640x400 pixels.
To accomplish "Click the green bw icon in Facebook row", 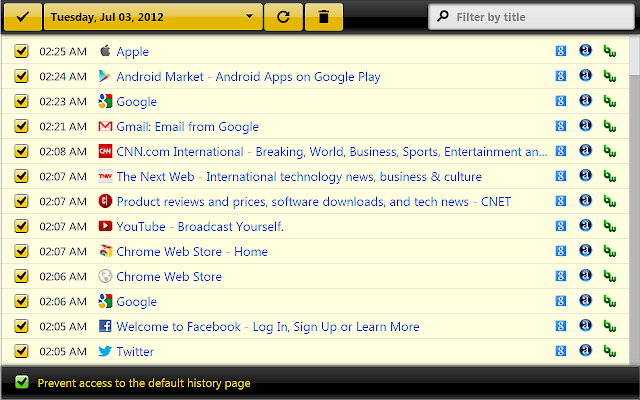I will coord(610,326).
